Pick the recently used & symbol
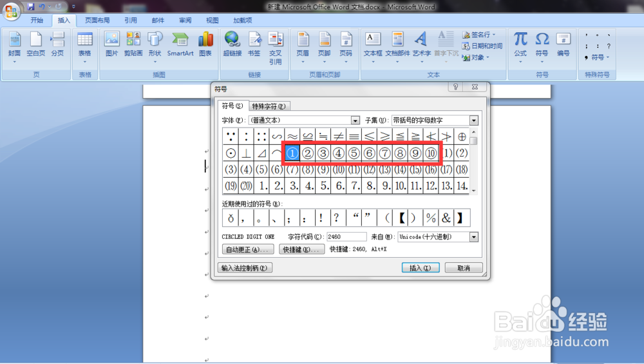Viewport: 644px width, 364px height. pyautogui.click(x=446, y=218)
